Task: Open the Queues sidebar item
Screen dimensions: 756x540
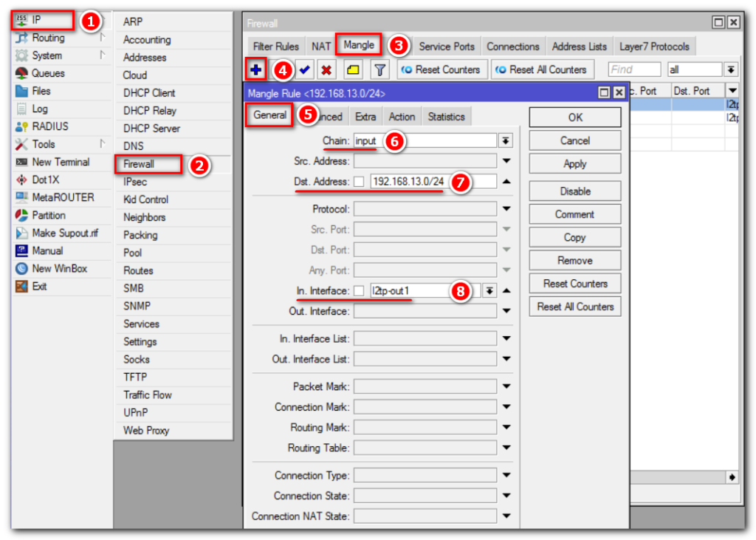Action: [48, 73]
